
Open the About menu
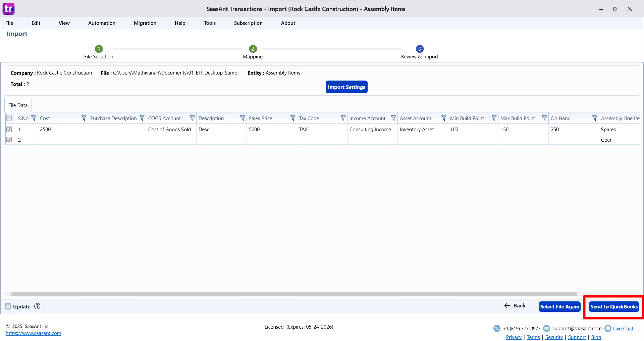point(288,23)
